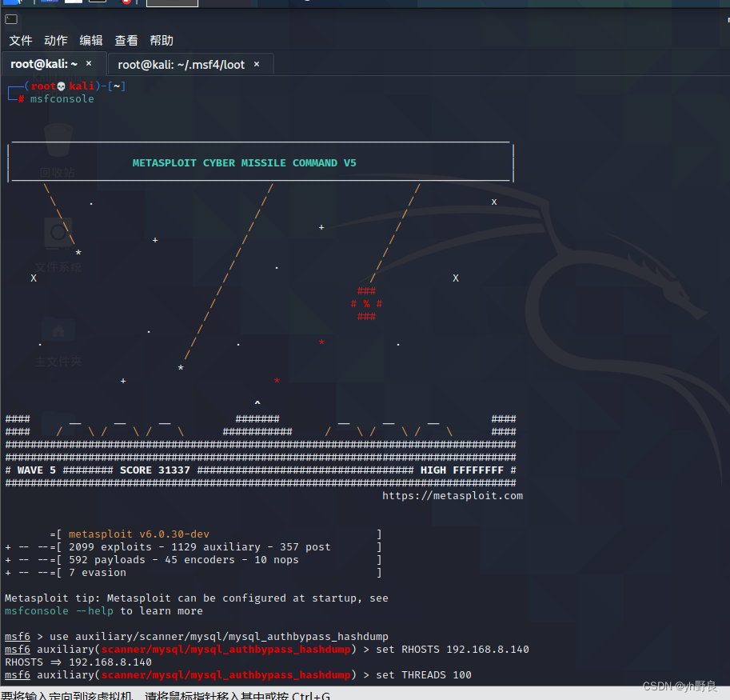Click the metasploit v6.0.30-dev version text
Screen dimensions: 730x700
(139, 534)
